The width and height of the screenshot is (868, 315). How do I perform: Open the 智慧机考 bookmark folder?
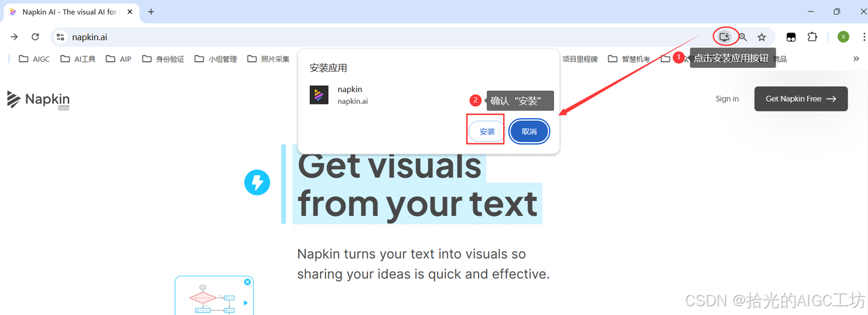click(x=629, y=59)
